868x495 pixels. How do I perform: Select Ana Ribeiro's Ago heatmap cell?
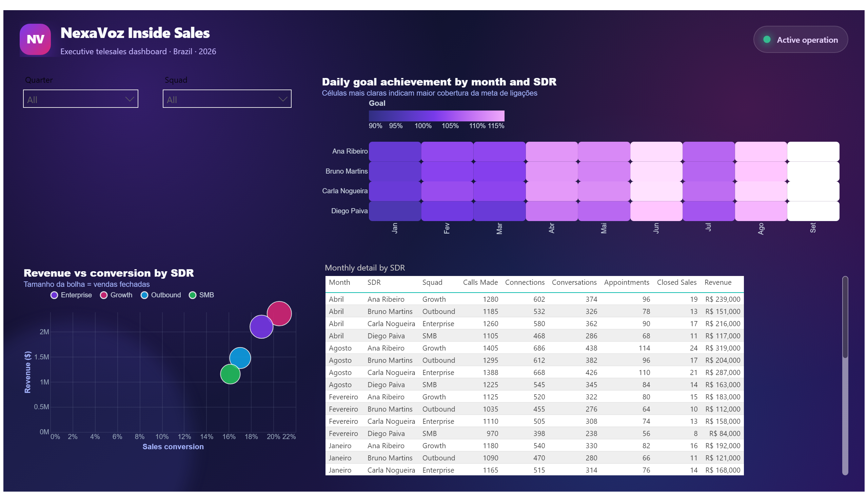click(x=761, y=152)
